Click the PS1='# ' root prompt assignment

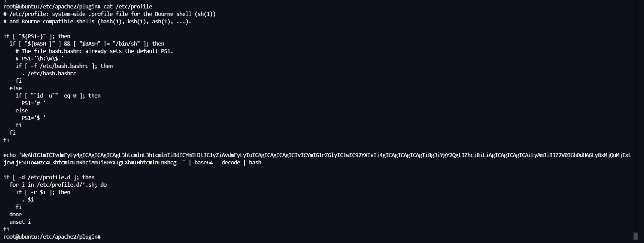(x=33, y=103)
